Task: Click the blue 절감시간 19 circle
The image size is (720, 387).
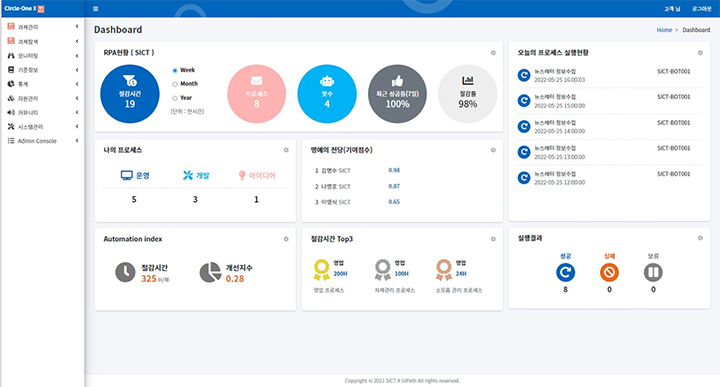Action: [130, 94]
